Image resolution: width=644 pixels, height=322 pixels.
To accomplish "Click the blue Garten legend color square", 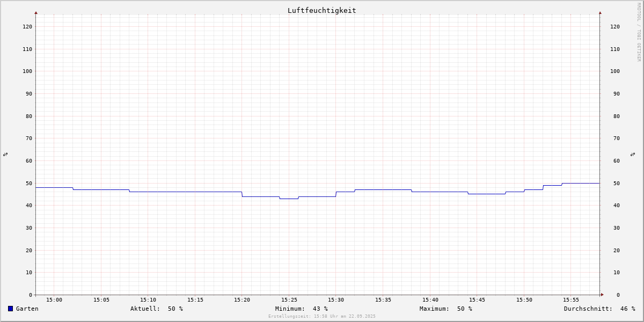I will pos(10,309).
